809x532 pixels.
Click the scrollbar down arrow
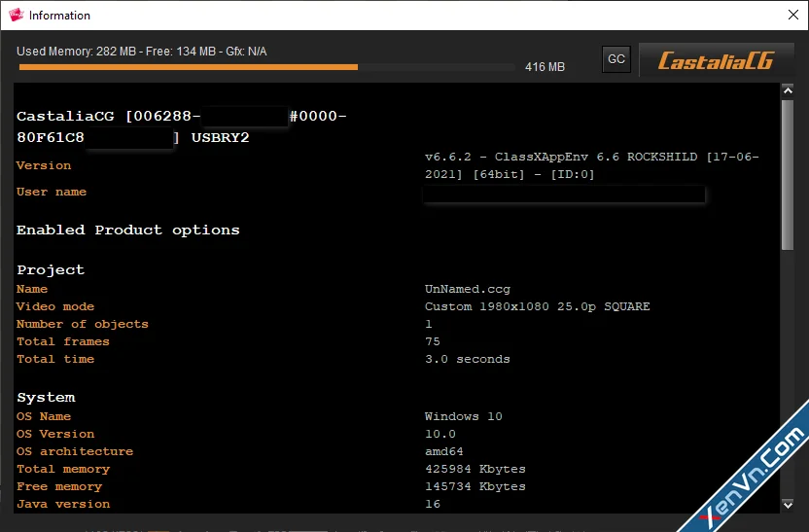coord(788,504)
